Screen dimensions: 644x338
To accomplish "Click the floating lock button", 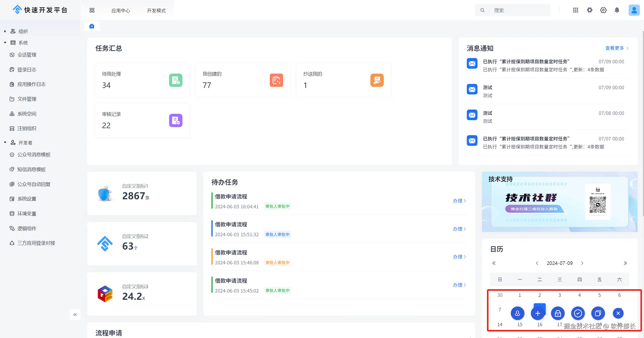I will point(558,313).
